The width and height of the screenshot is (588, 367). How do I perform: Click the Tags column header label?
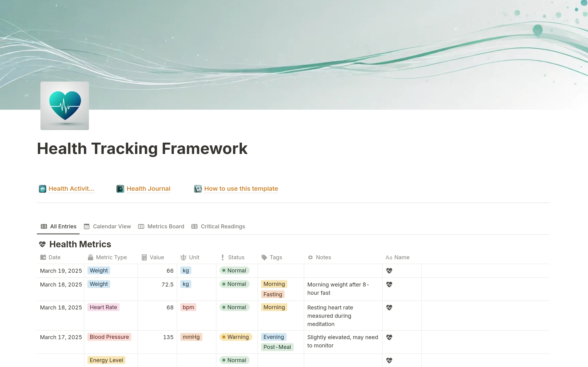coord(276,257)
